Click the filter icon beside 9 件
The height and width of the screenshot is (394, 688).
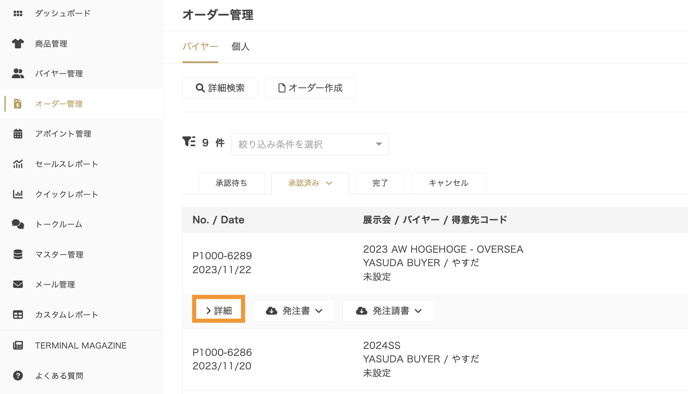point(189,142)
